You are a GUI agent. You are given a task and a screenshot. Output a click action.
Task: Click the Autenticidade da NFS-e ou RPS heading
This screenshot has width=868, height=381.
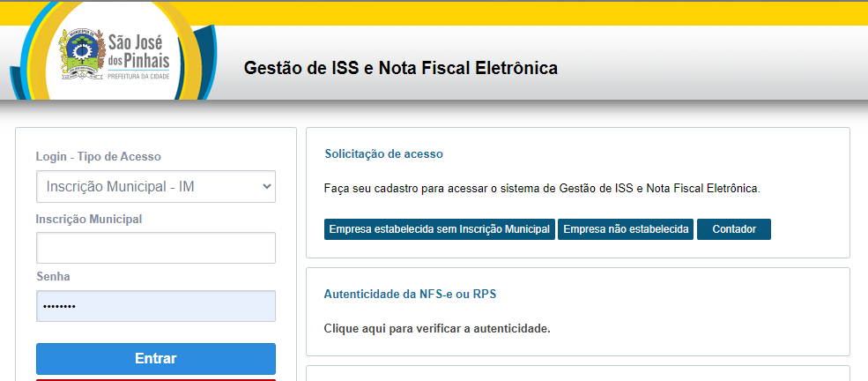410,294
